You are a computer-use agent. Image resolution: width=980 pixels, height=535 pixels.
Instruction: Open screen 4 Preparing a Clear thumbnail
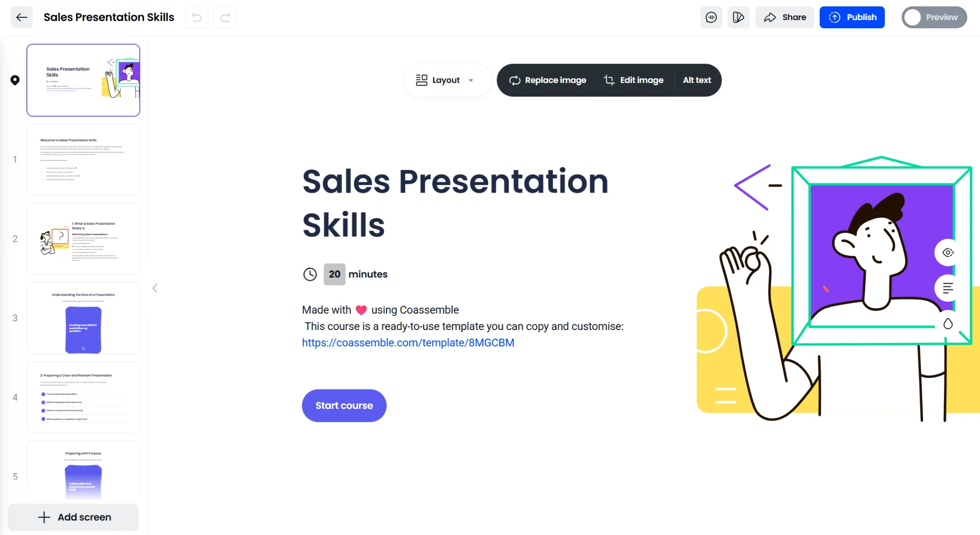point(83,398)
